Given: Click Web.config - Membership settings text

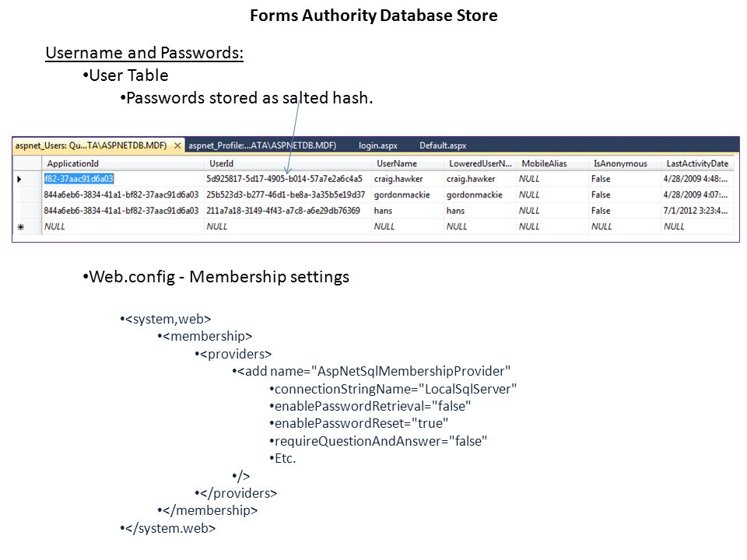Looking at the screenshot, I should click(x=216, y=277).
